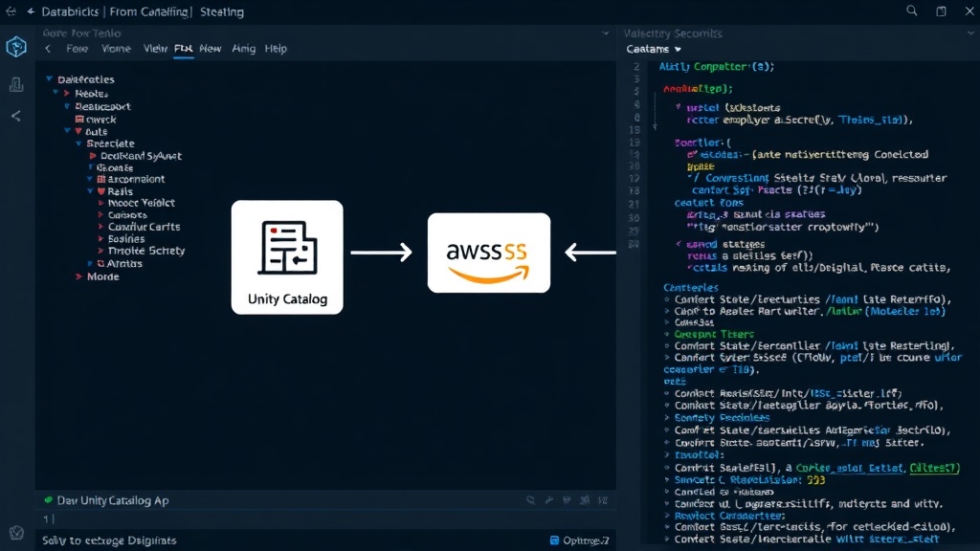Click the back arrow beside Databricks title
The image size is (980, 551).
31,11
